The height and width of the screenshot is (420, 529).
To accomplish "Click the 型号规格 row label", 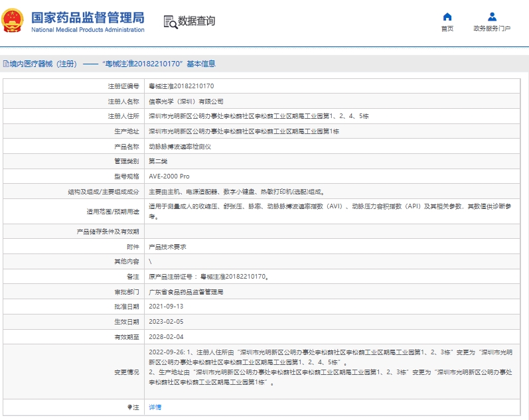I will coord(127,176).
